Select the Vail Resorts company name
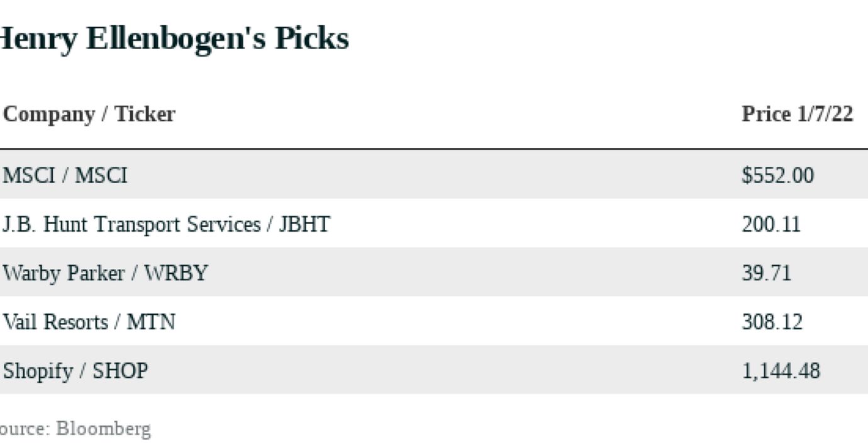 (x=55, y=322)
